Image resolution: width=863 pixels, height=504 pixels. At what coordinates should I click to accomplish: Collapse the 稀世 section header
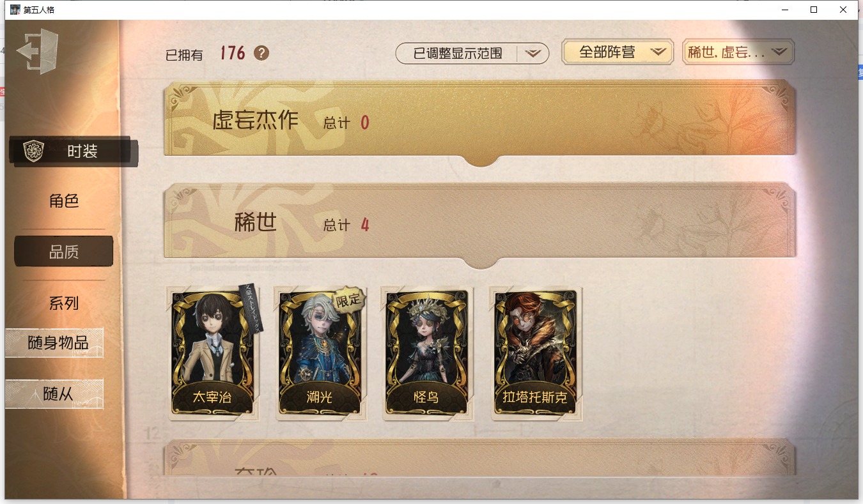click(479, 224)
